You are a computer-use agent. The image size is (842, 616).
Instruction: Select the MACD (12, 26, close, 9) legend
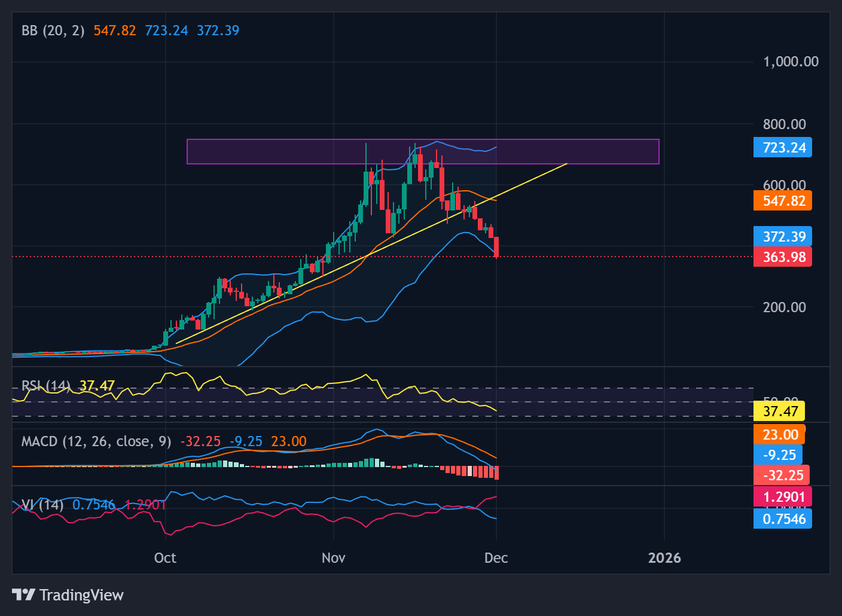pos(94,441)
